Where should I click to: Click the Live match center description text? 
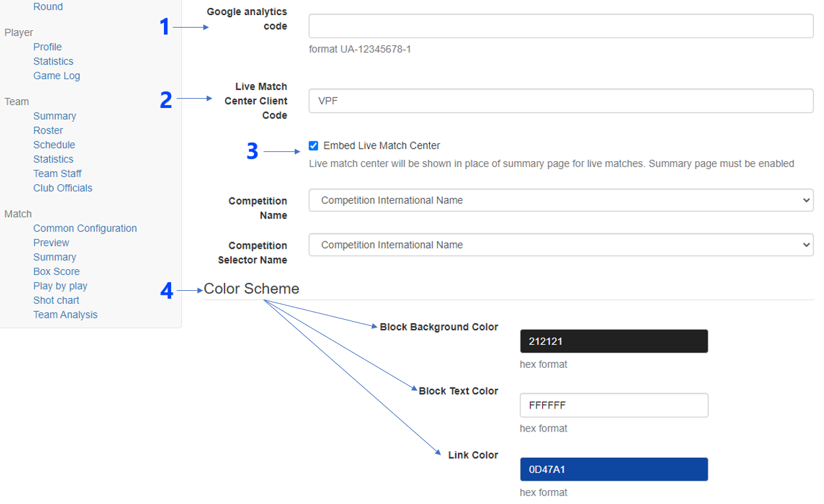tap(552, 163)
